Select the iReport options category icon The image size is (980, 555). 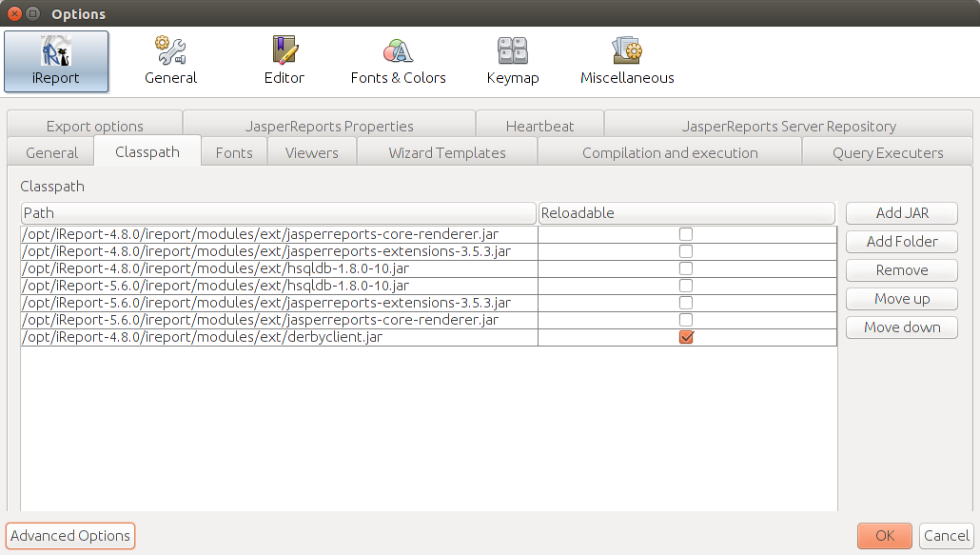coord(56,61)
